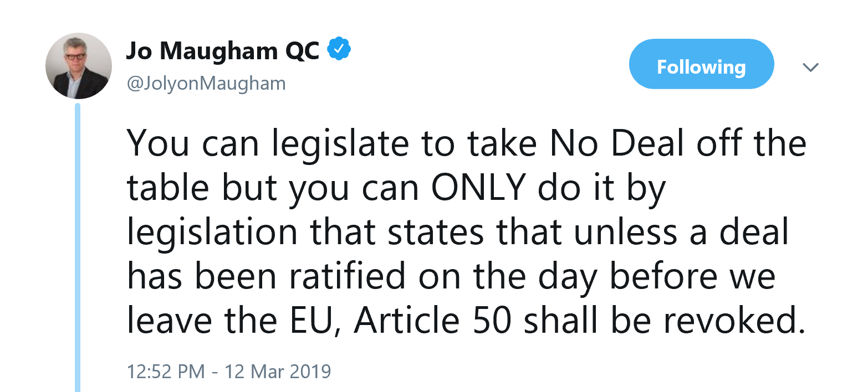Click the blue verified badge icon

point(339,50)
